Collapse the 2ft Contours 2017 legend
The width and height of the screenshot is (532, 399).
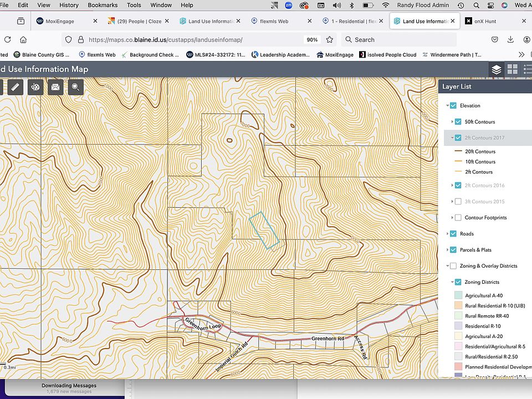[452, 138]
